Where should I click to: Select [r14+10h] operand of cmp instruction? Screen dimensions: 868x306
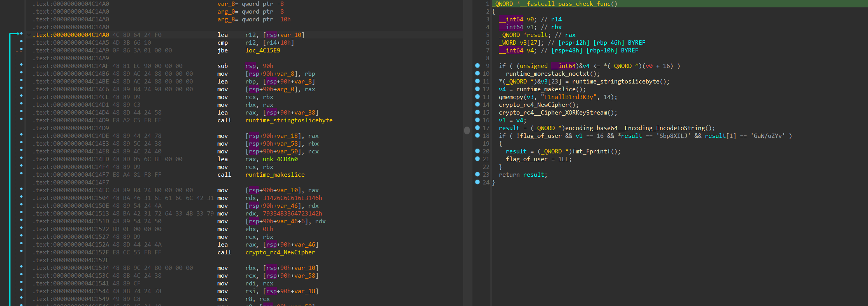click(x=278, y=43)
